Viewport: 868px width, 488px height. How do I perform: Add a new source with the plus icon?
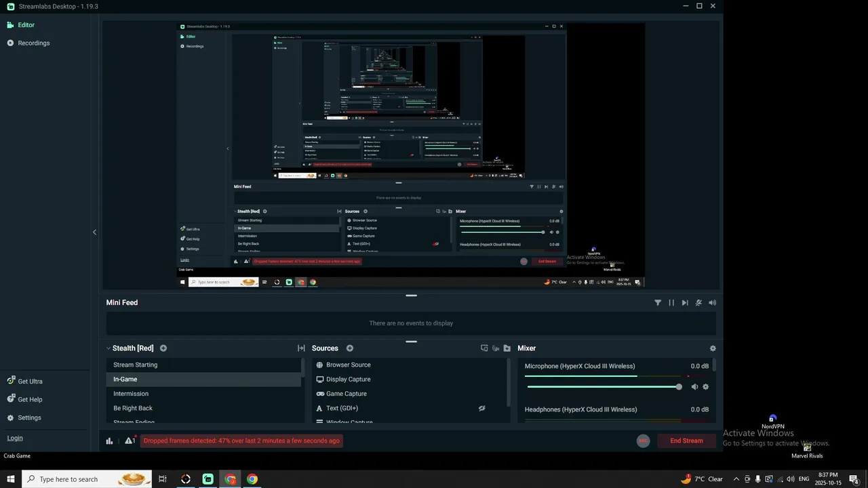[350, 348]
